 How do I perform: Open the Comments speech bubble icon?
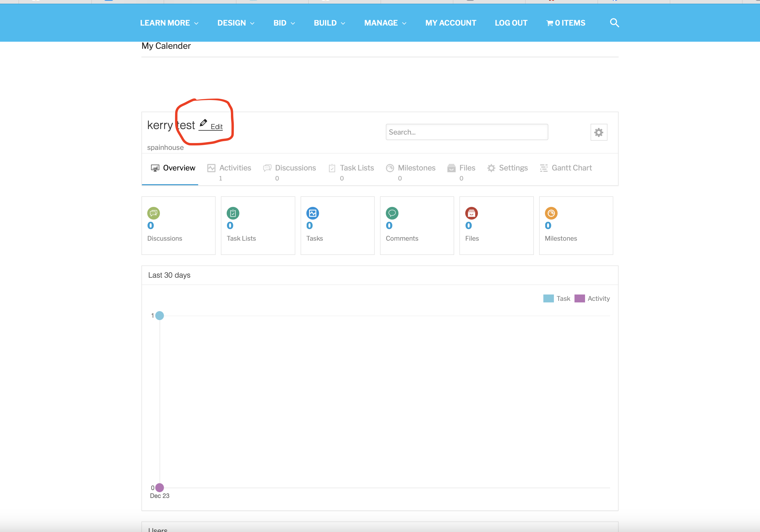click(392, 213)
